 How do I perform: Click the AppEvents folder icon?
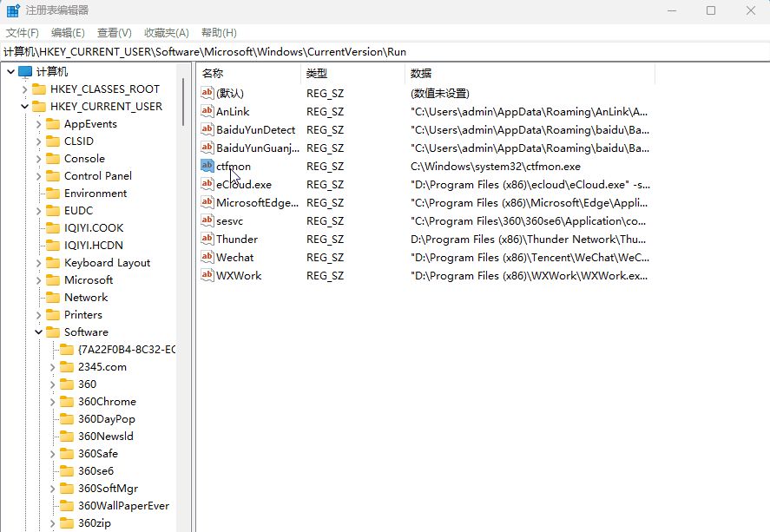(x=53, y=124)
